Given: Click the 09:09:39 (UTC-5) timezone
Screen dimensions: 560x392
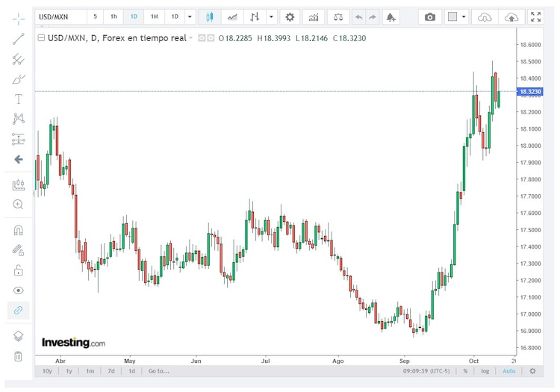Looking at the screenshot, I should (x=426, y=371).
